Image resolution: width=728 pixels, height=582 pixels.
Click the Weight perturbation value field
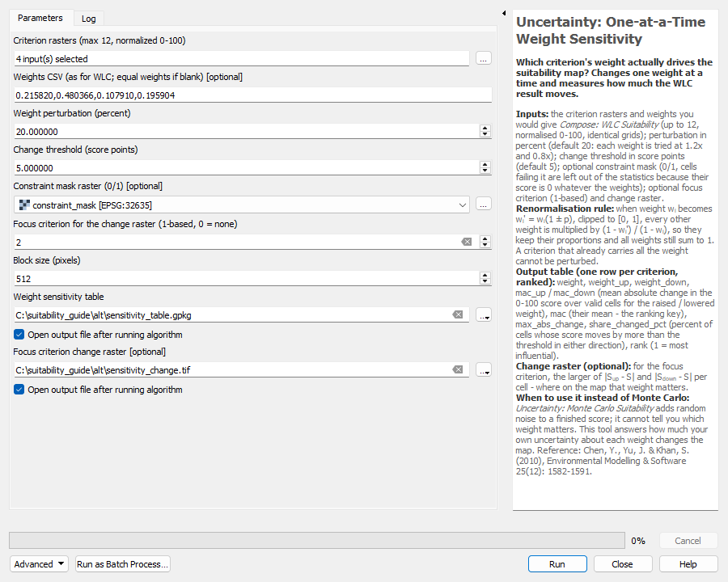pyautogui.click(x=246, y=132)
